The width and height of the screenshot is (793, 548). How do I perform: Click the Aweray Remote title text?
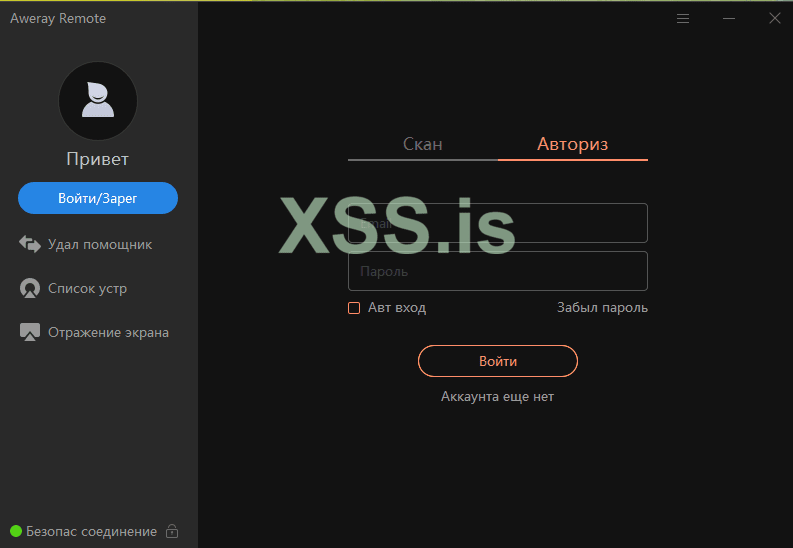[x=58, y=19]
